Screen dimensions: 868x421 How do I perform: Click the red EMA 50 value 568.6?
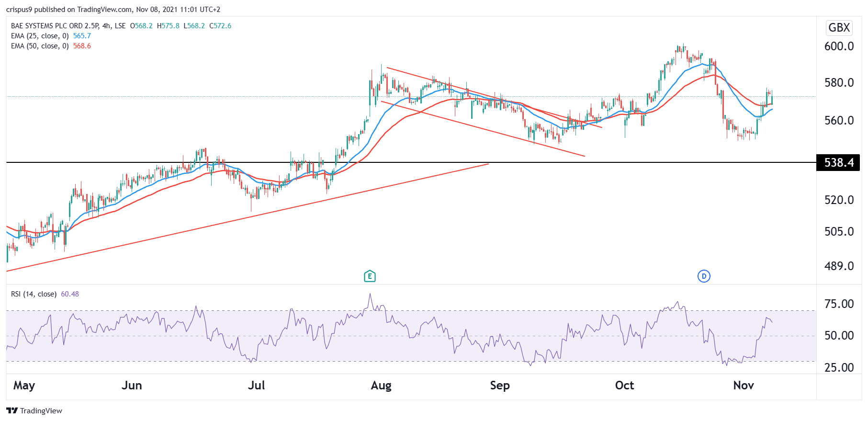pos(82,46)
